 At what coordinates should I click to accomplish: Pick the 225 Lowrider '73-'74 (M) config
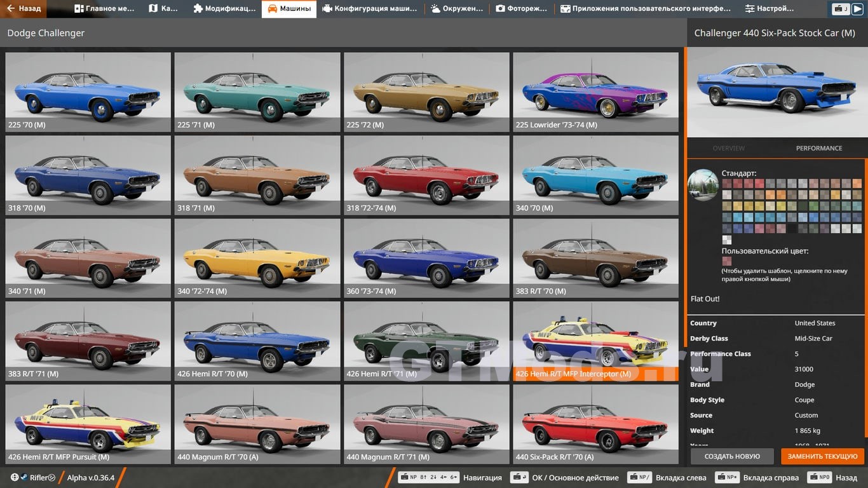pos(596,91)
